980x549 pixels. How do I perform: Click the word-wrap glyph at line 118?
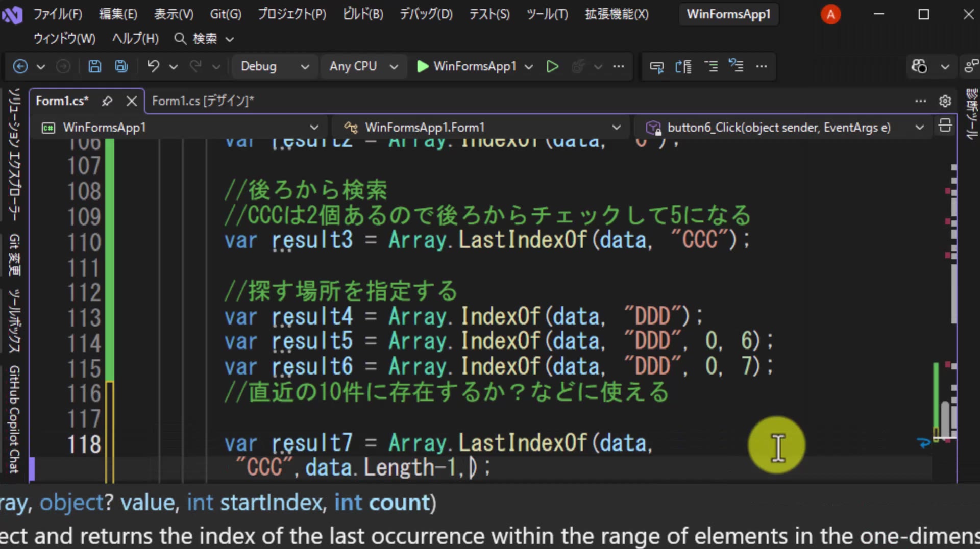(x=923, y=443)
